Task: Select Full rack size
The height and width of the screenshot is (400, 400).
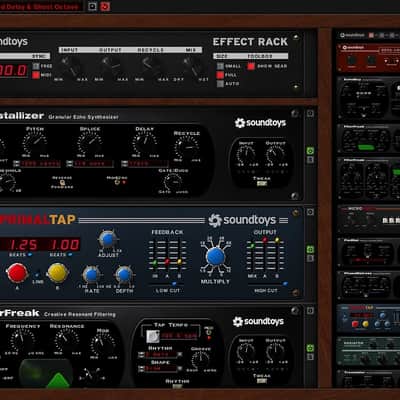Action: coord(220,75)
